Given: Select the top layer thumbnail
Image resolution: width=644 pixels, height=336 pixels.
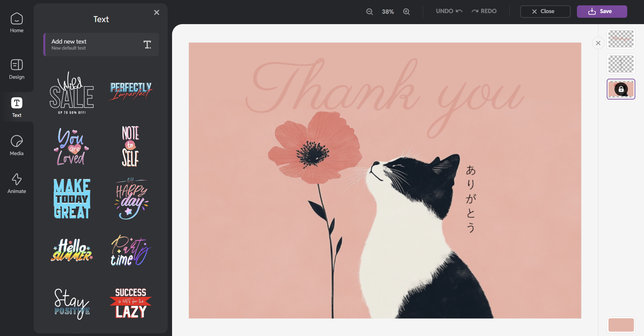Looking at the screenshot, I should (621, 39).
